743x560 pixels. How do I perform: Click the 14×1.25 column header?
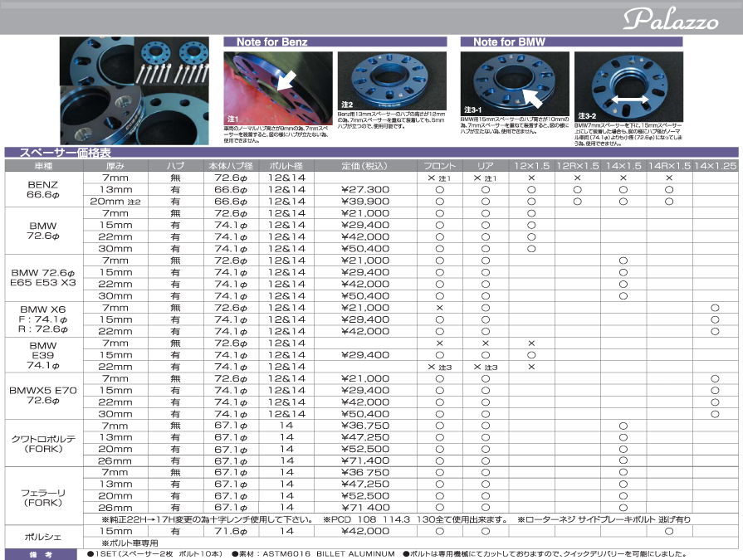[716, 166]
